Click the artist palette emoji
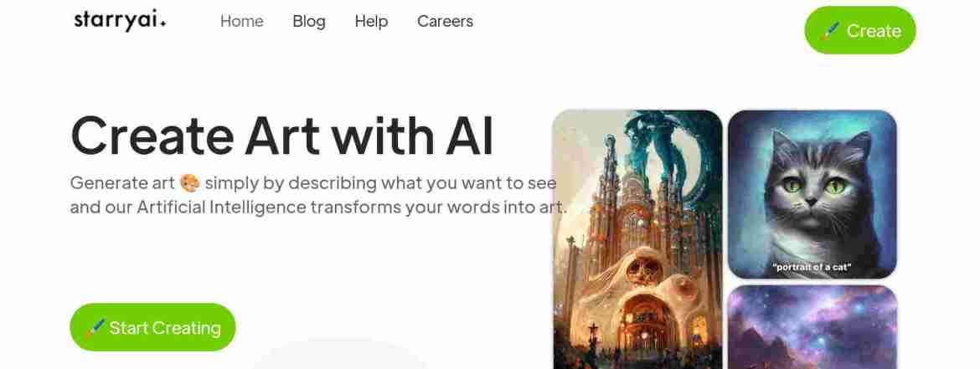The width and height of the screenshot is (980, 369). point(189,183)
